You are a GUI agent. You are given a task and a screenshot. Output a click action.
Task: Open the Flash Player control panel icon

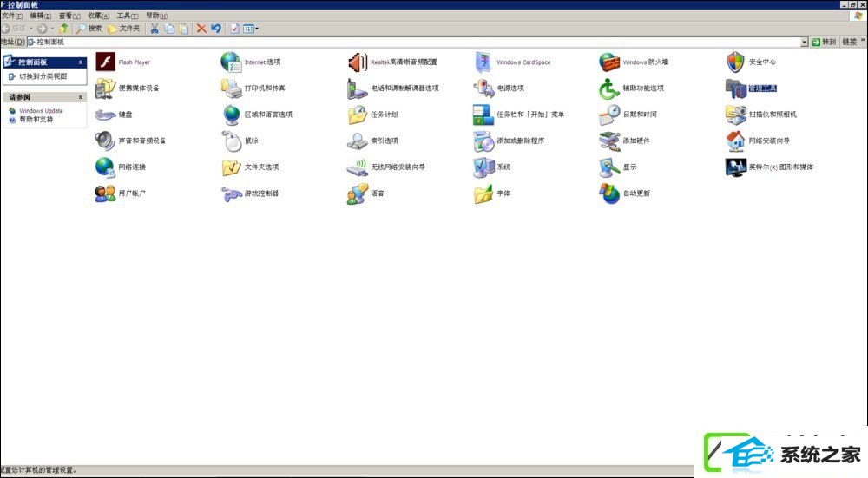(x=105, y=62)
